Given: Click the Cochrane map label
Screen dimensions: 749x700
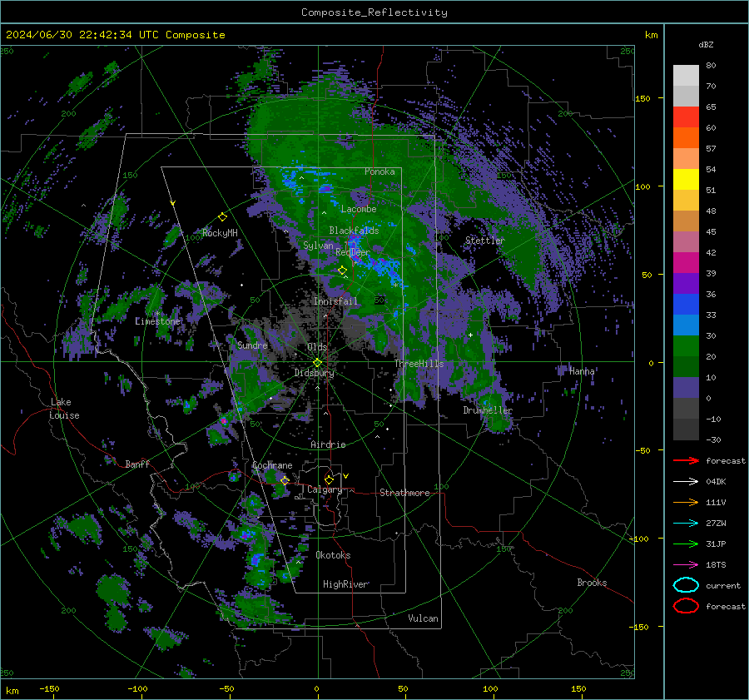Looking at the screenshot, I should pos(272,465).
